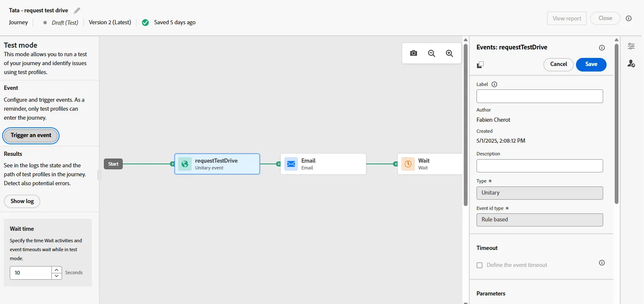Enable the Define the event timeout checkbox
Viewport: 644px width, 304px height.
[x=479, y=265]
